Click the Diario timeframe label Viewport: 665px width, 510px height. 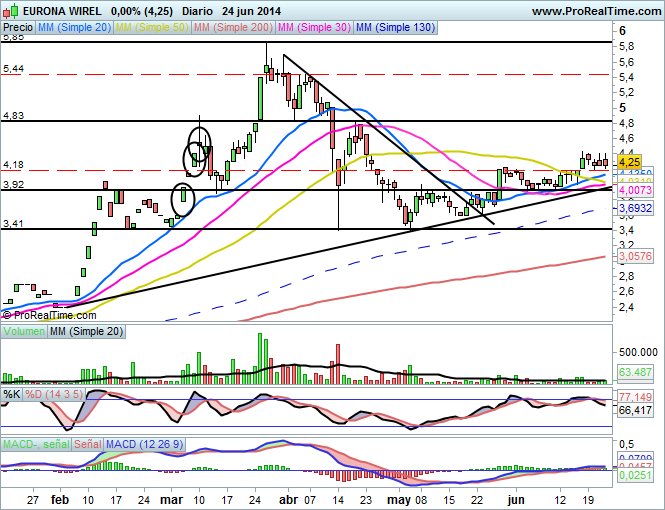[197, 11]
